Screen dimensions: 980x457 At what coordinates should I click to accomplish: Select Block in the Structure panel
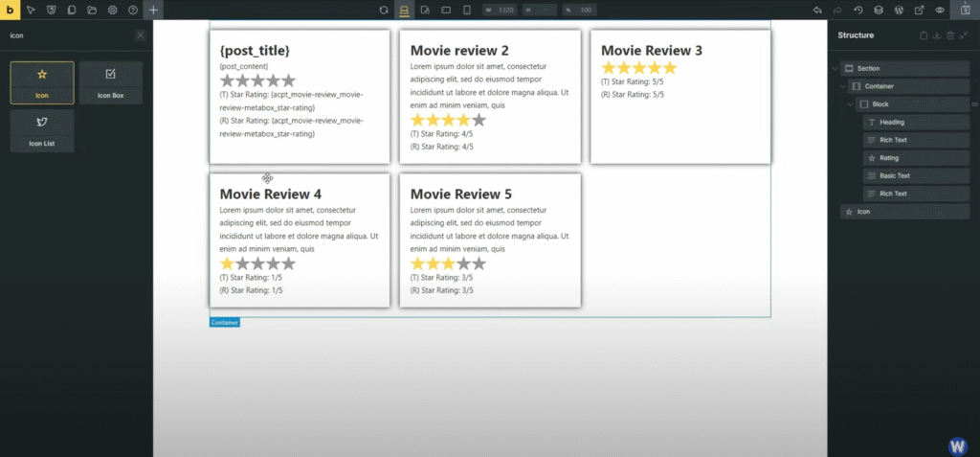[912, 103]
